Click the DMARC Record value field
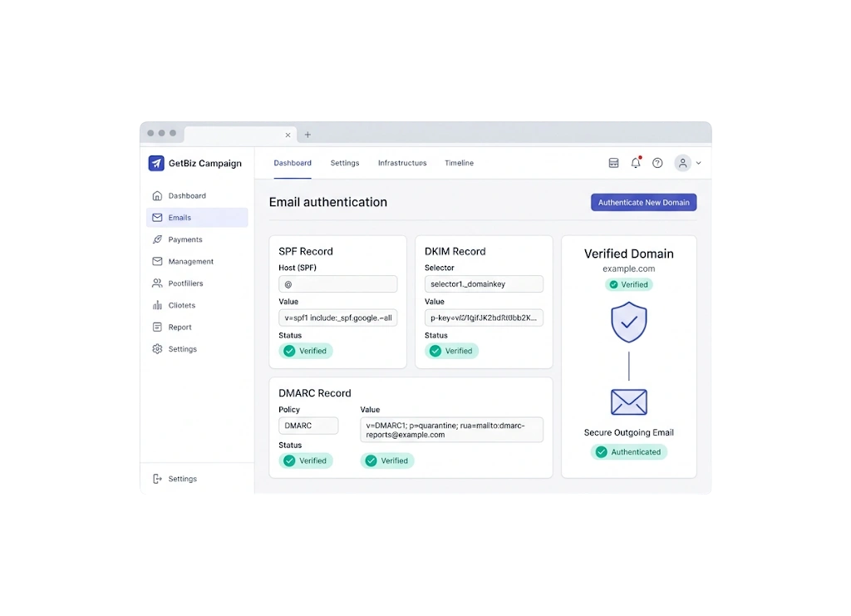Image resolution: width=851 pixels, height=616 pixels. [451, 430]
